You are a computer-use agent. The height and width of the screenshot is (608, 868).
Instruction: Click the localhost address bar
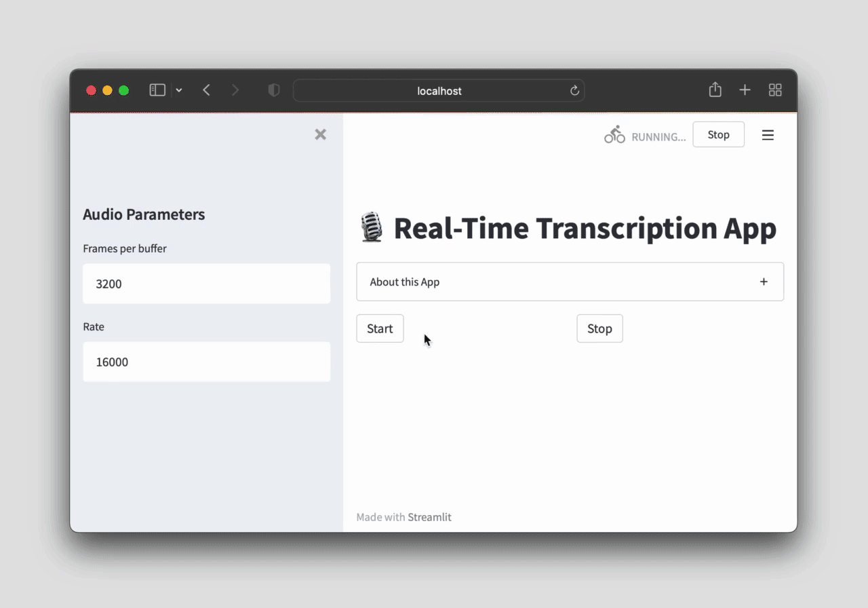[x=439, y=90]
